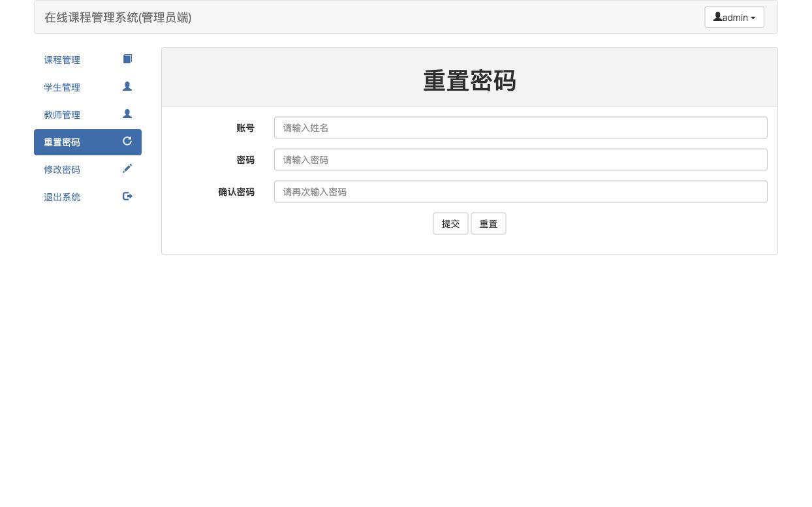Viewport: 812px width, 507px height.
Task: Click the 提交 button
Action: pos(450,224)
